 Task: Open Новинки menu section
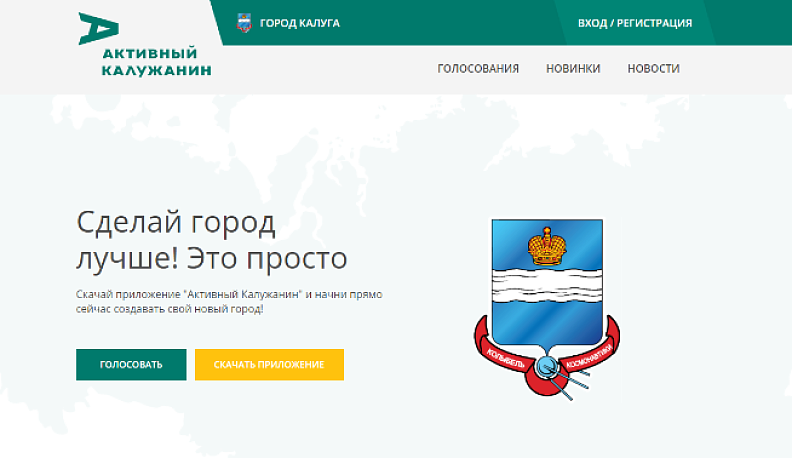pos(573,69)
